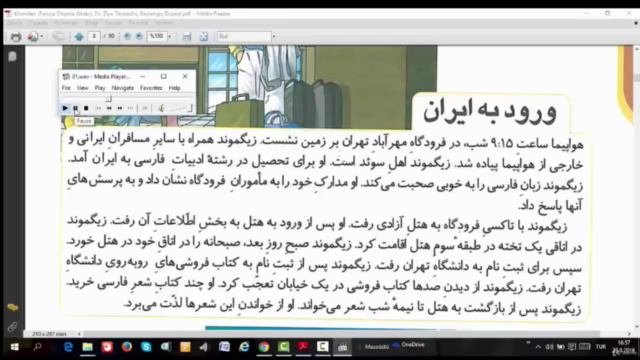Stop playback in Media Player
The image size is (640, 360).
pyautogui.click(x=86, y=108)
